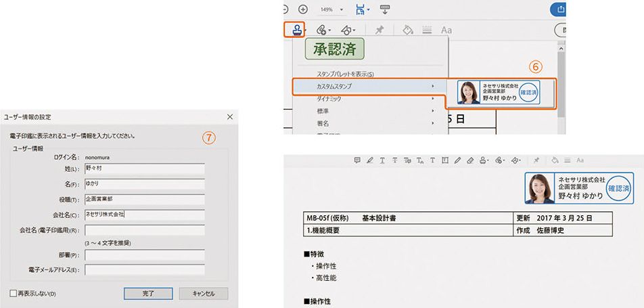Click the cell MB-05f (仮称) 基本設計書

[x=409, y=219]
